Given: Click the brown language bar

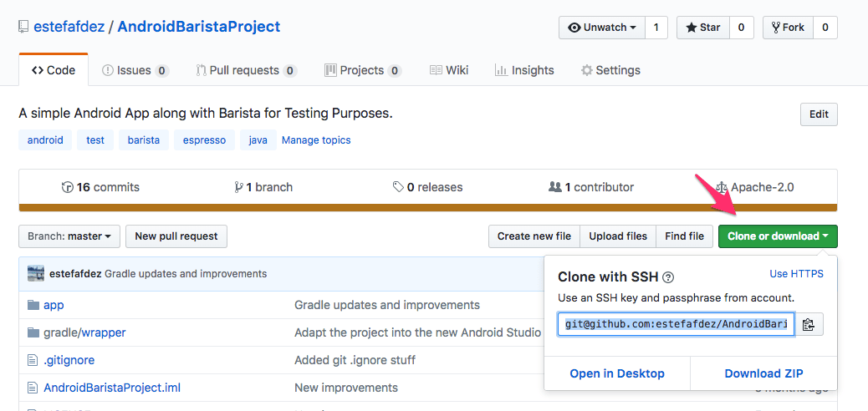Looking at the screenshot, I should (x=428, y=207).
